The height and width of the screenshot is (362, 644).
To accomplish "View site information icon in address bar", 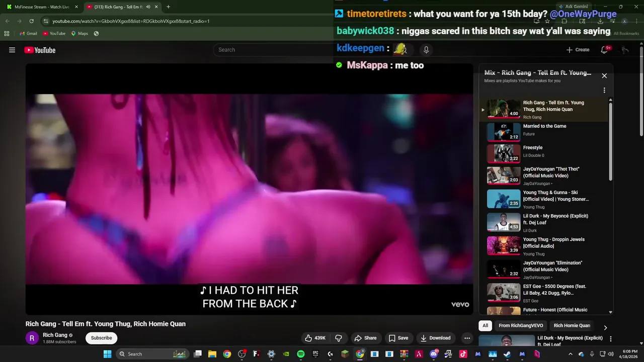I will click(x=46, y=21).
